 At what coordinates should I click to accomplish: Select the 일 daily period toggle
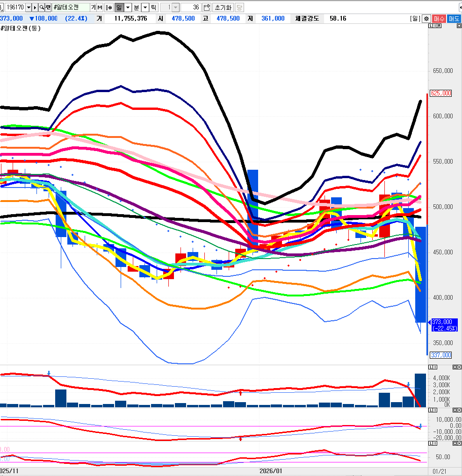pos(119,7)
